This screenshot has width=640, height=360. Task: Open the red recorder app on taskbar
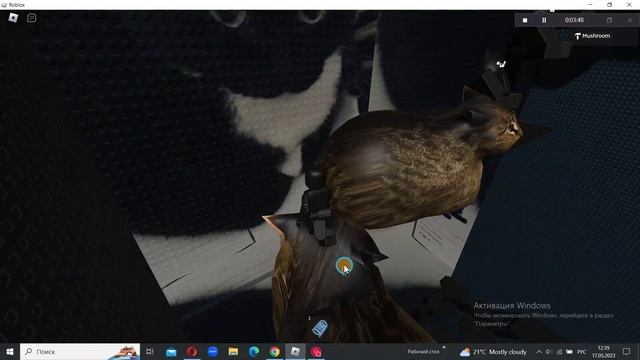(316, 351)
